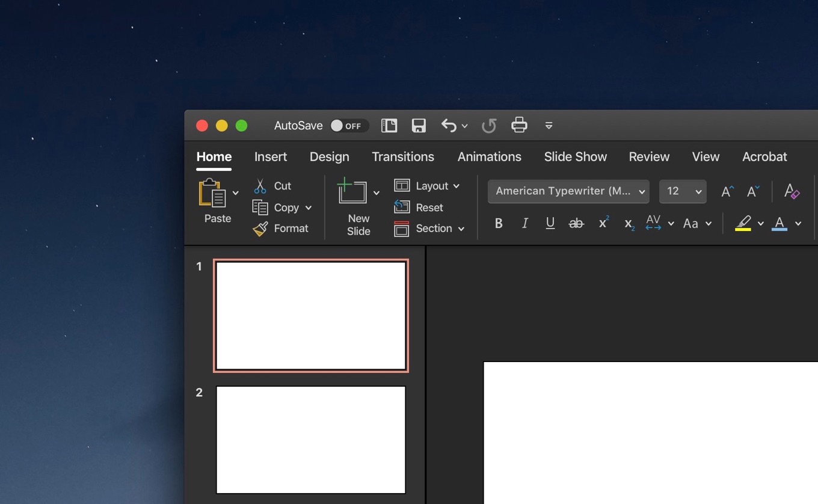Toggle Italic formatting

pyautogui.click(x=524, y=223)
